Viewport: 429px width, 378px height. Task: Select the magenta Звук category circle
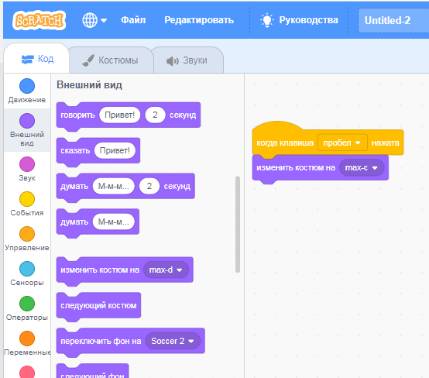[x=27, y=164]
